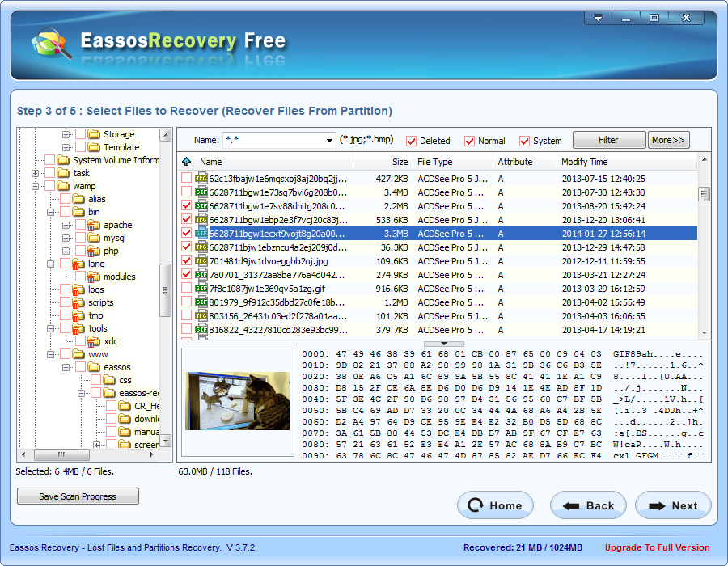728x566 pixels.
Task: Click the GIF icon of 816822_43227810cd283e93bc99 file
Action: tap(201, 330)
